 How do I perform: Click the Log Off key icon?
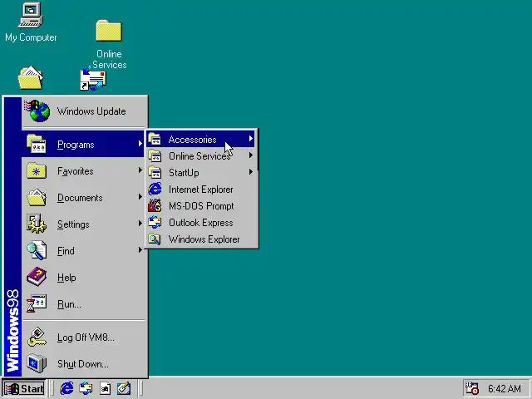[x=37, y=337]
